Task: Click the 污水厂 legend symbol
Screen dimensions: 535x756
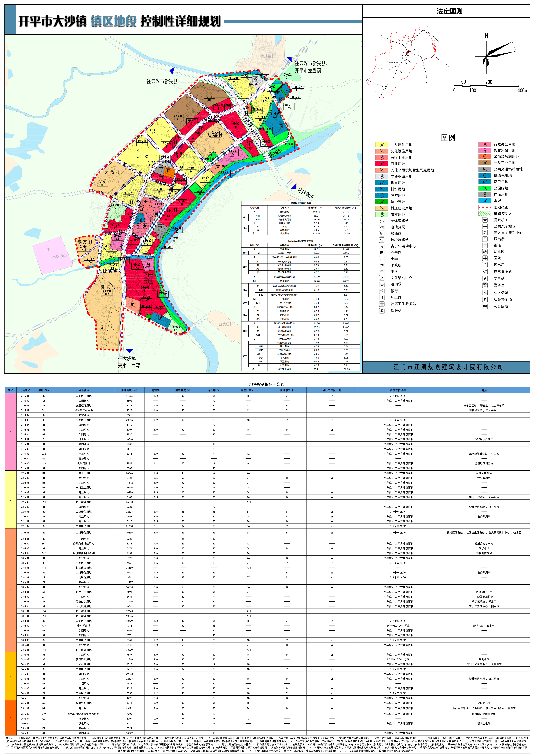Action: [485, 265]
